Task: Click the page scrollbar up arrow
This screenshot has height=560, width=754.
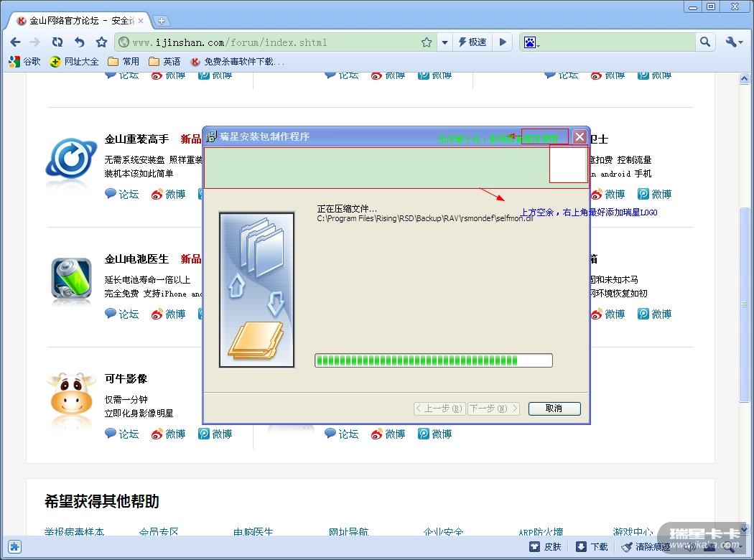Action: [x=744, y=78]
